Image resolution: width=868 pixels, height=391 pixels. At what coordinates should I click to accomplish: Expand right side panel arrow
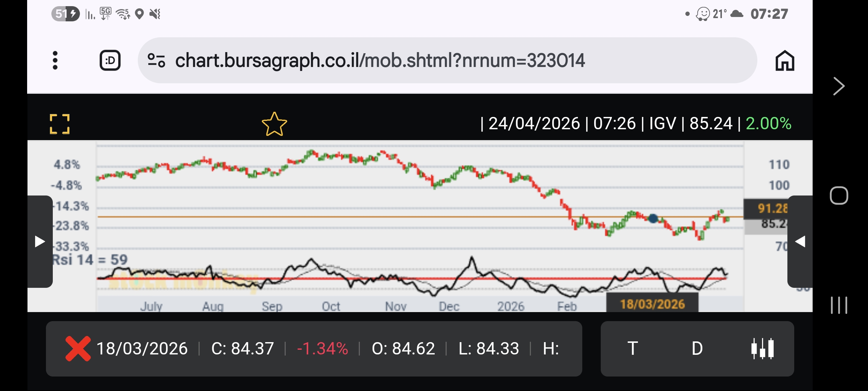[x=800, y=241]
